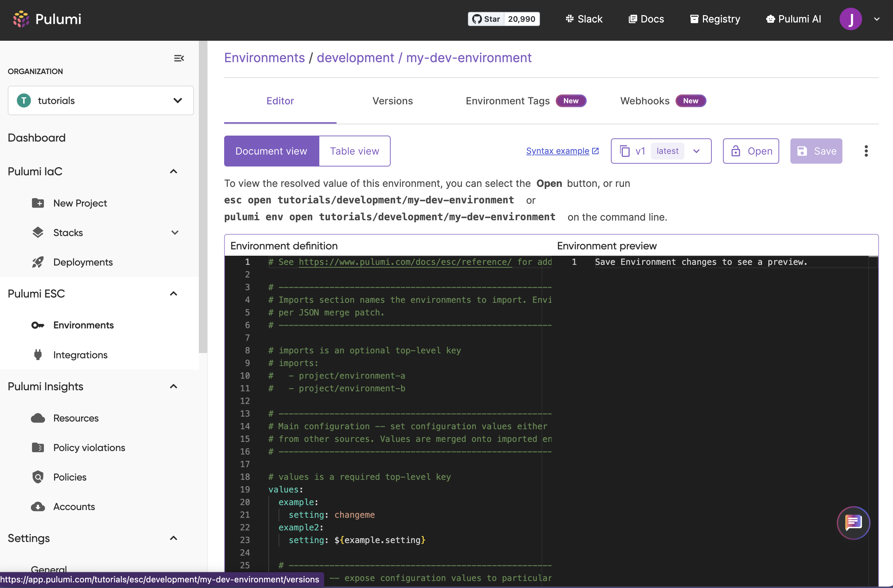The width and height of the screenshot is (893, 588).
Task: Click in editor line 21 'changeme'
Action: 354,515
